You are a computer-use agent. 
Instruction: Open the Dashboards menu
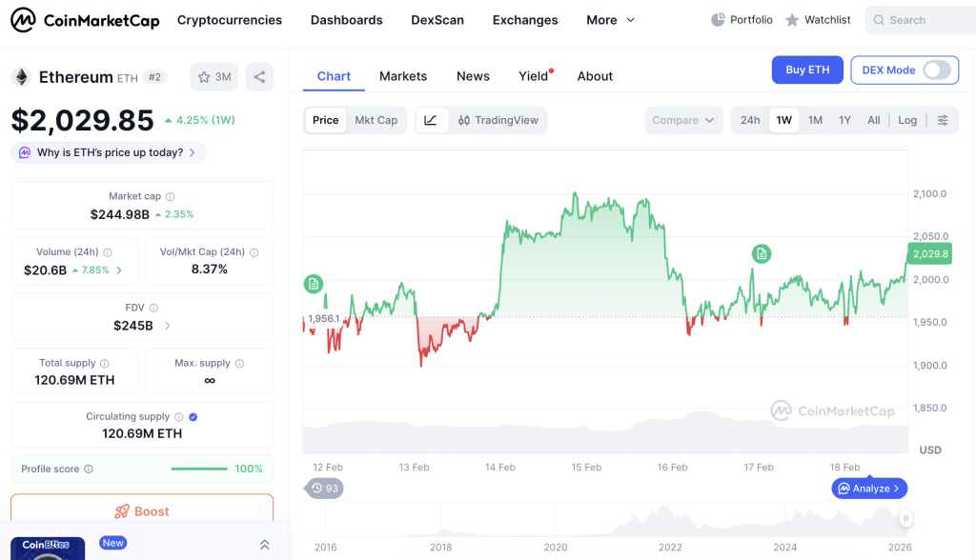tap(347, 20)
